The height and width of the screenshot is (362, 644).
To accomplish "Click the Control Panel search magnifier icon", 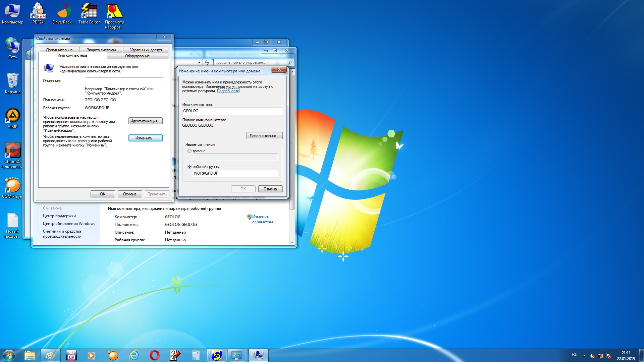I will point(290,62).
